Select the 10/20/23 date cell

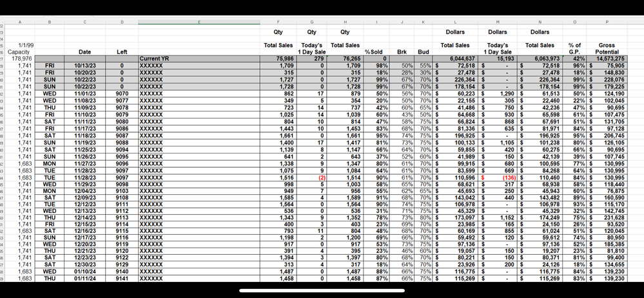(x=84, y=72)
